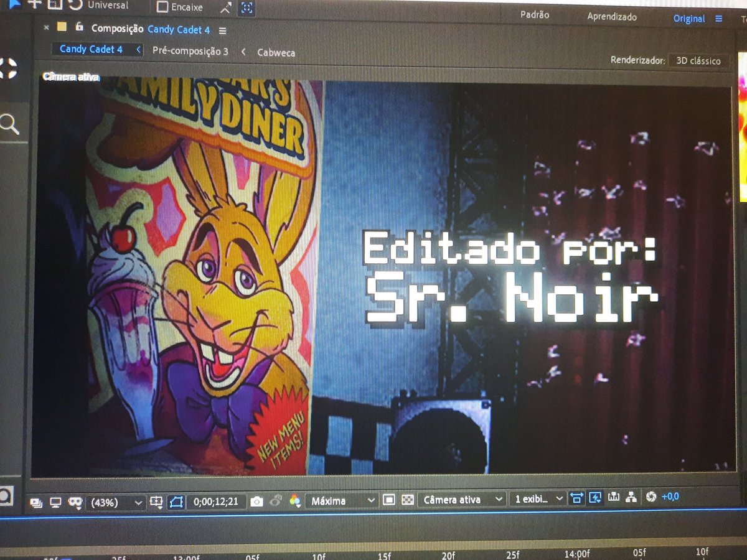Open the show channel and color management icon
Viewport: 747px width, 560px height.
tap(294, 500)
